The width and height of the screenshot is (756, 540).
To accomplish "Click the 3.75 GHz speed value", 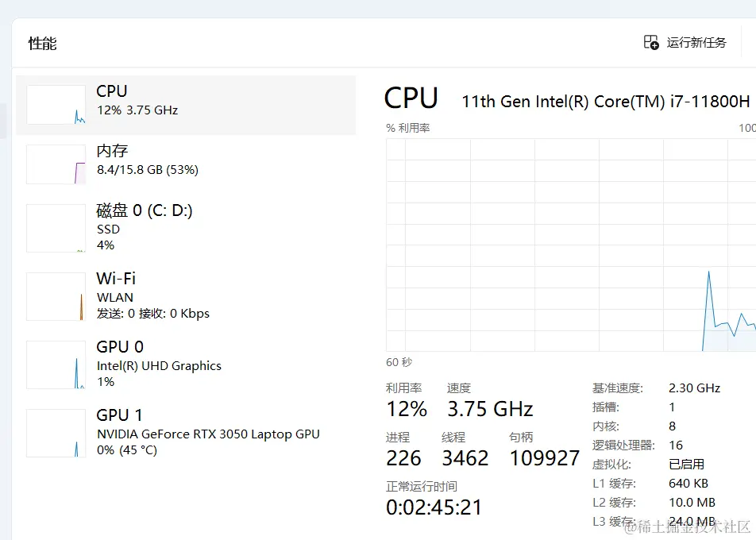I will [x=490, y=409].
